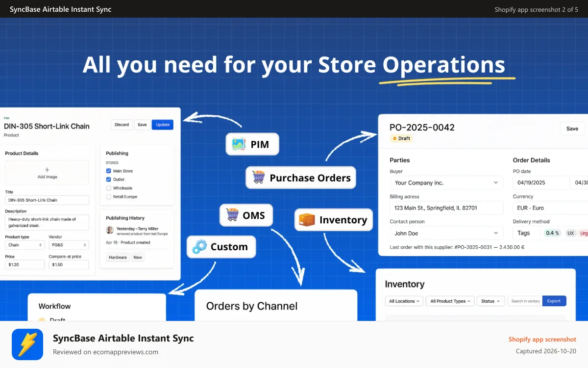Click Terry Miller's avatar in Publishing History

point(110,230)
